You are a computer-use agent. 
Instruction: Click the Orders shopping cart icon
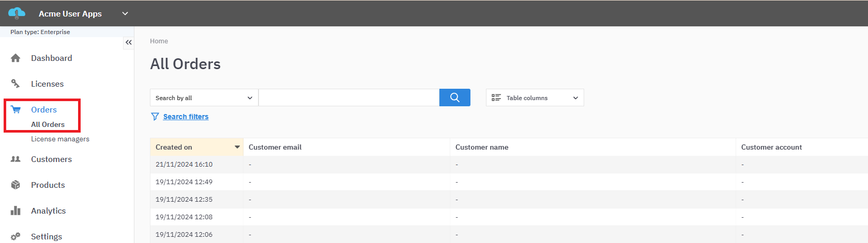pos(16,109)
